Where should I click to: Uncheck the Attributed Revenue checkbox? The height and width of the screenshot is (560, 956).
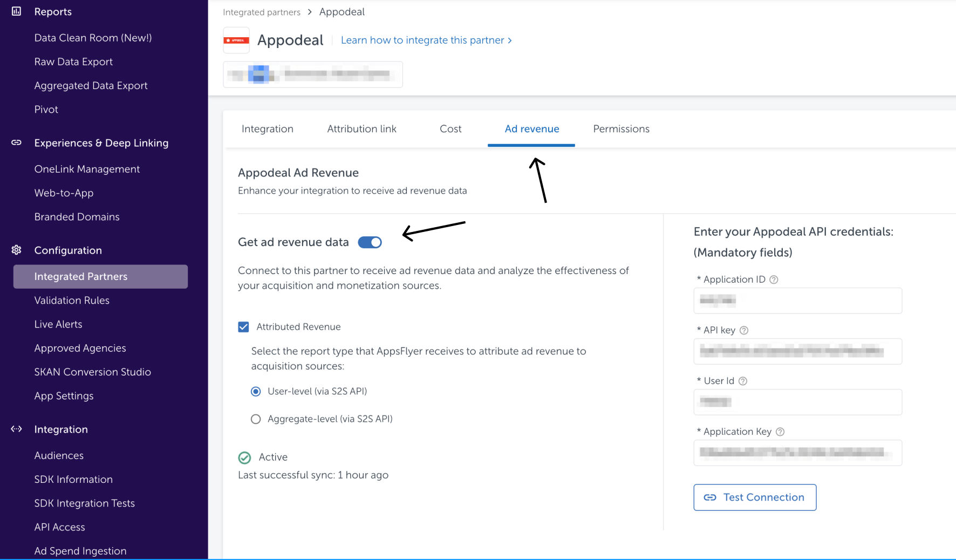coord(244,327)
